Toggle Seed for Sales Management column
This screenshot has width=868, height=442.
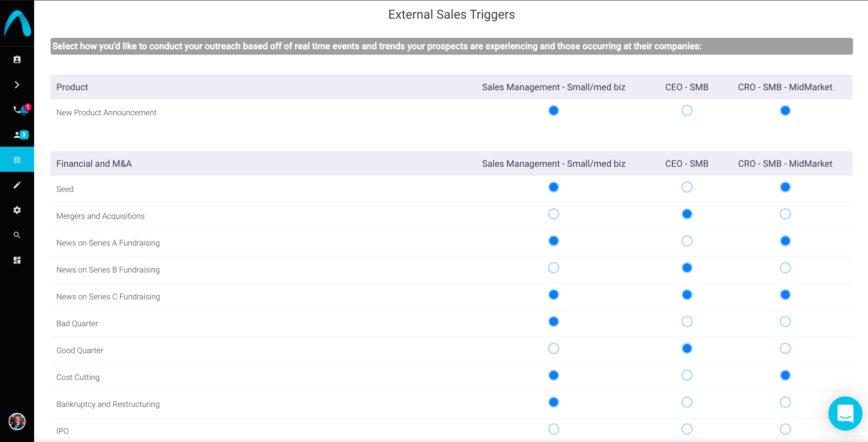coord(553,187)
